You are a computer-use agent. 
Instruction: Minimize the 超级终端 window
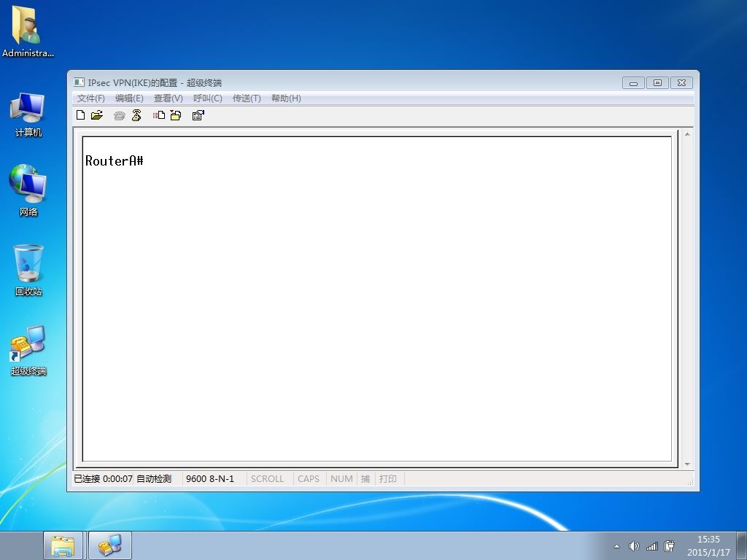coord(634,83)
